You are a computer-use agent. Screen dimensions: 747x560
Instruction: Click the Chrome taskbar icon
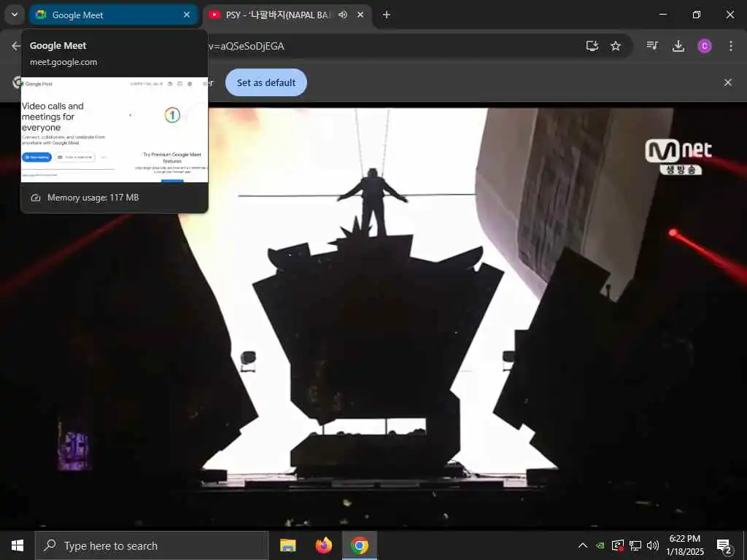point(360,545)
